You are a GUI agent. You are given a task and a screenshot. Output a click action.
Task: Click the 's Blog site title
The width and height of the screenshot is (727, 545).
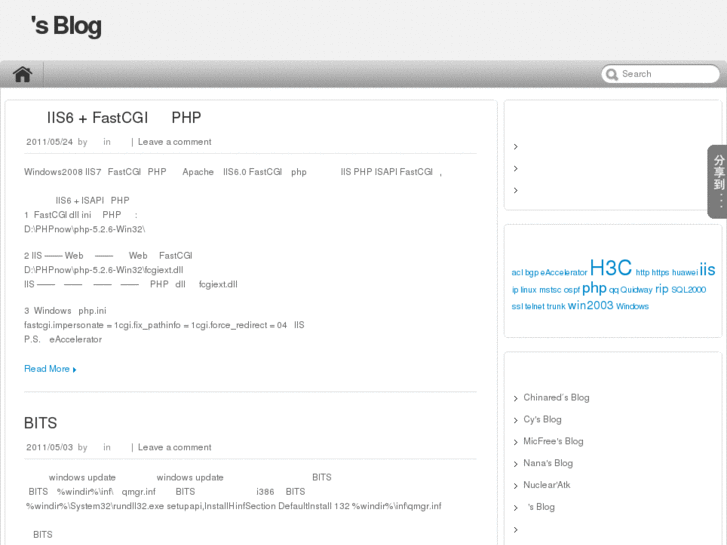[x=66, y=26]
